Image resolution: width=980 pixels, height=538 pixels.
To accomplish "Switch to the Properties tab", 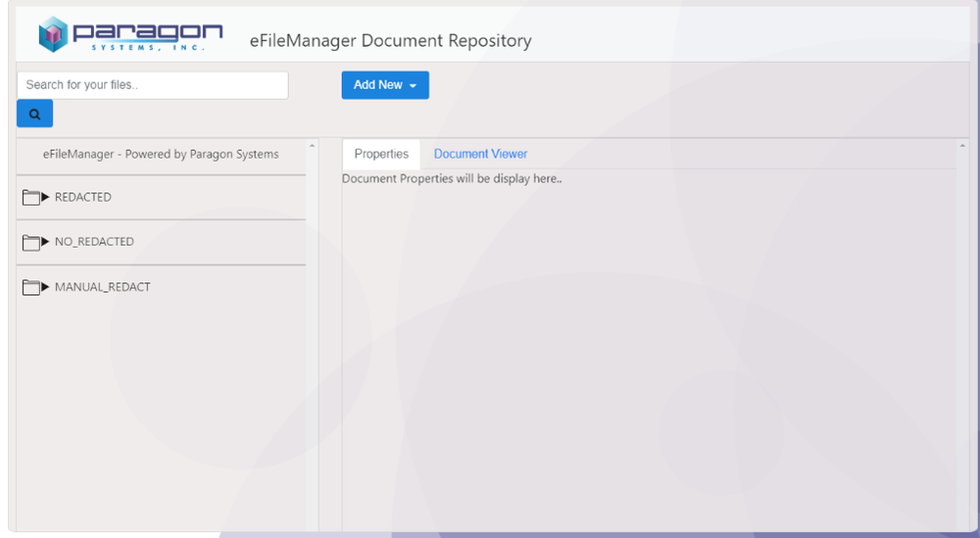I will [381, 154].
